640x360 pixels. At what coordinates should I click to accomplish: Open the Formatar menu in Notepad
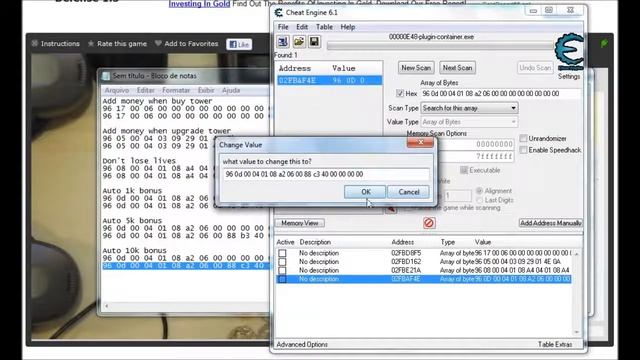pos(176,90)
